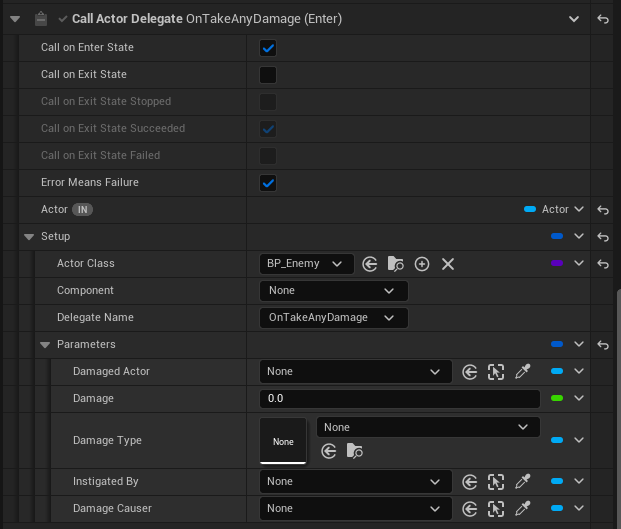Use selected actor for Damaged Actor
Screen dimensions: 621x529
coord(470,372)
